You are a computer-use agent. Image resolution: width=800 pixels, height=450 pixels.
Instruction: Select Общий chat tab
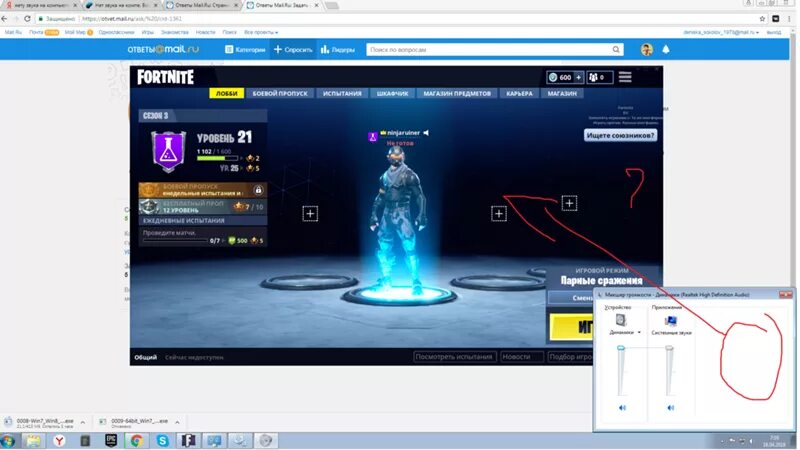(x=145, y=357)
